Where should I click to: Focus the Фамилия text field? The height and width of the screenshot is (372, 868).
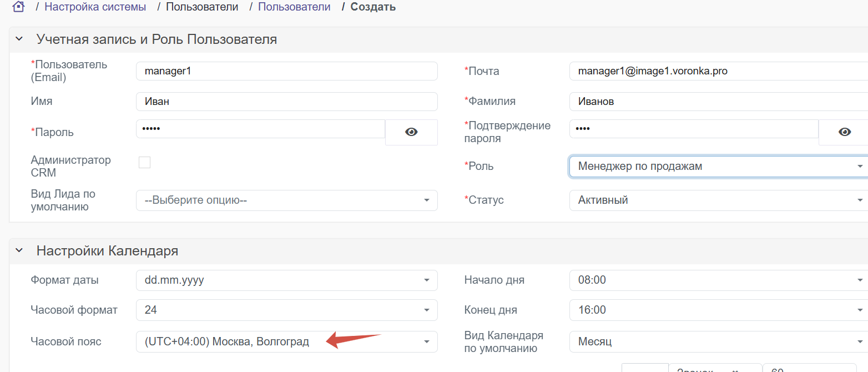[x=716, y=102]
